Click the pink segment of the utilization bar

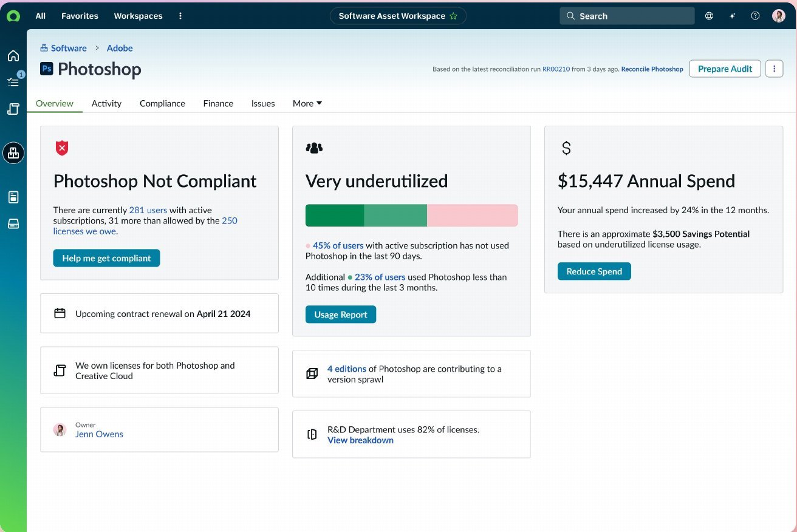click(x=473, y=216)
